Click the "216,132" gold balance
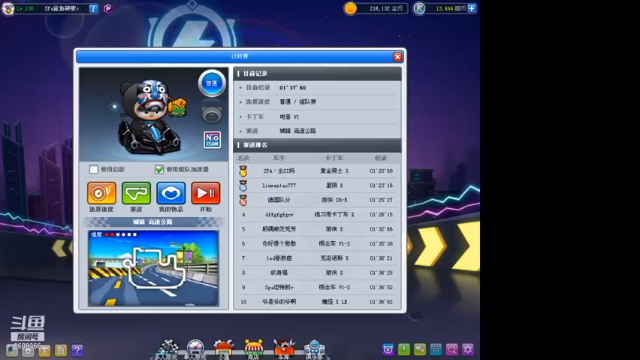 (379, 9)
